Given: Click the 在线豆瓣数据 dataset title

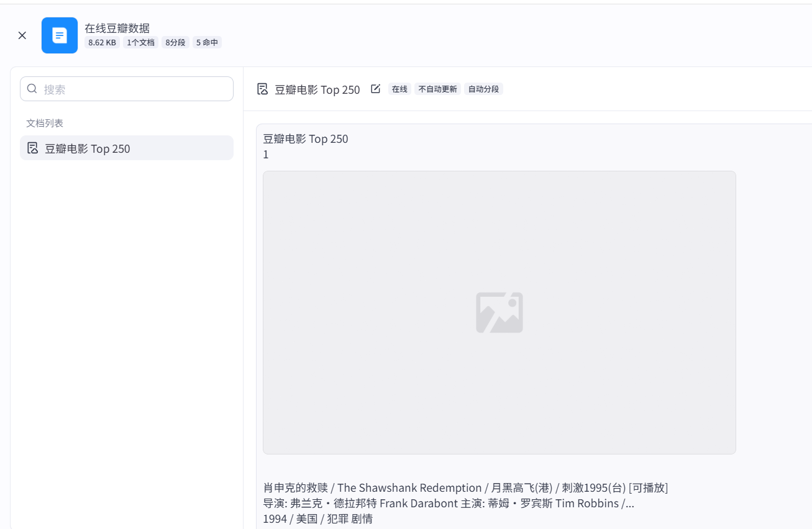Looking at the screenshot, I should coord(117,28).
